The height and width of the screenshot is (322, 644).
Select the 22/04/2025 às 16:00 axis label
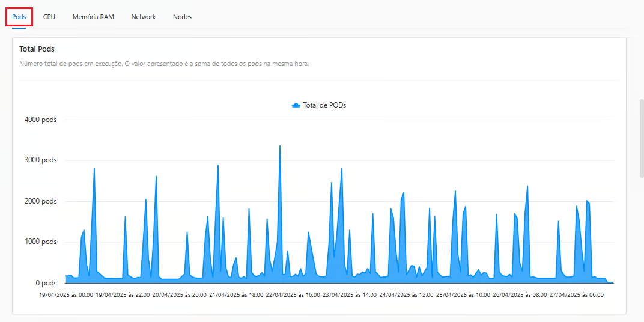click(x=293, y=295)
